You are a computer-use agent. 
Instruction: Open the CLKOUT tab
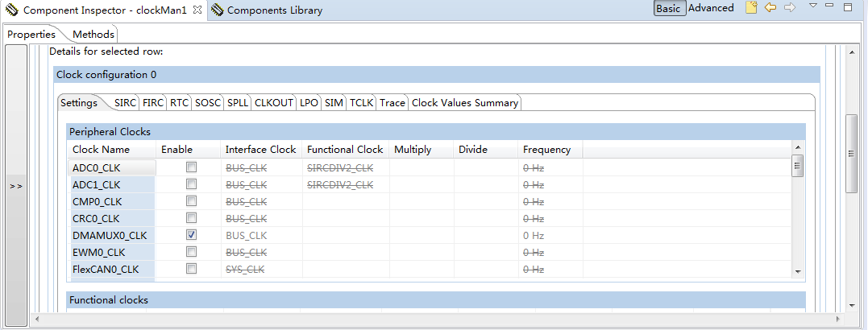pyautogui.click(x=273, y=103)
